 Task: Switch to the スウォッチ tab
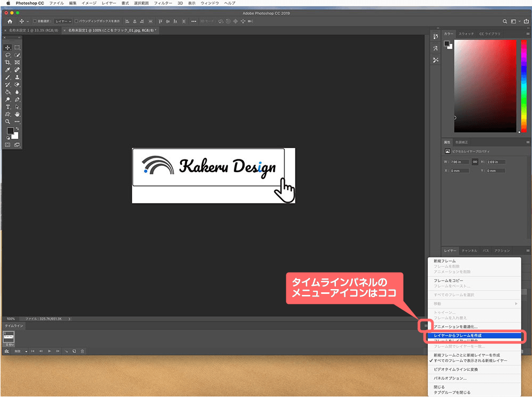[x=466, y=34]
